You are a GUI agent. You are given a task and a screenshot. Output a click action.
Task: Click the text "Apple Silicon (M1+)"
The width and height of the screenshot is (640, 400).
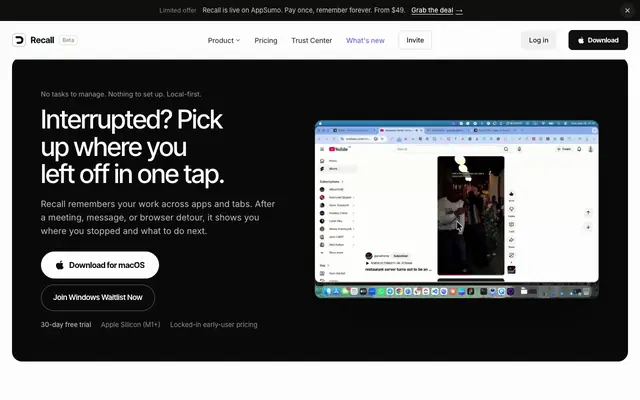point(131,325)
